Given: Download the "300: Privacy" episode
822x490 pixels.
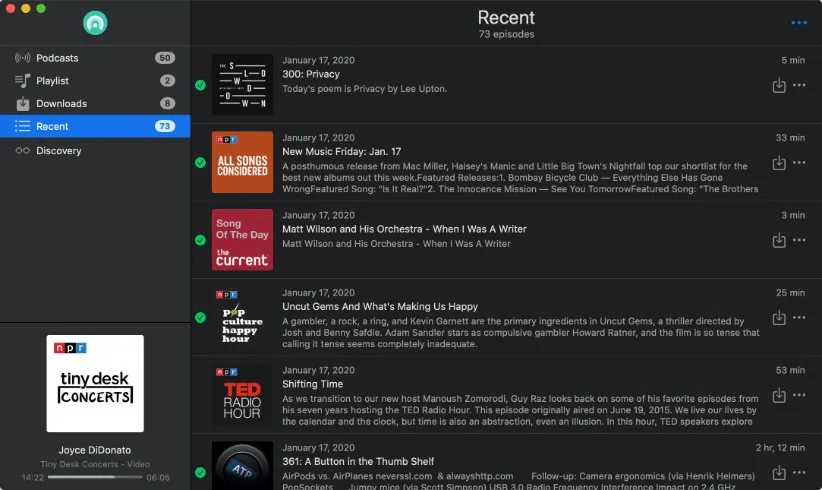Looking at the screenshot, I should point(779,86).
